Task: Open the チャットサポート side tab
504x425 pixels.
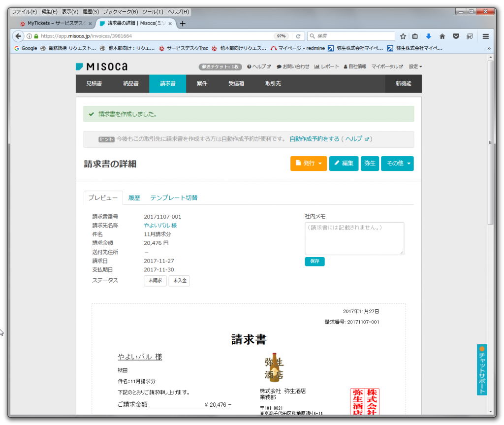Action: coord(482,370)
